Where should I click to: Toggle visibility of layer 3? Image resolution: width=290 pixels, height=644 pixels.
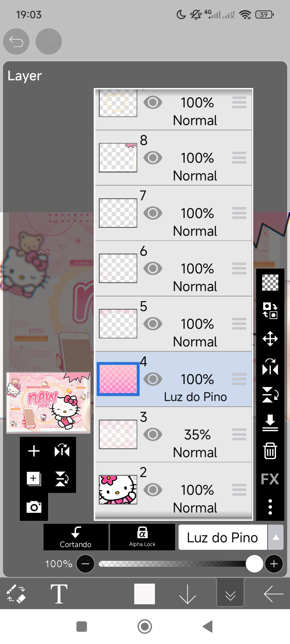click(x=153, y=434)
